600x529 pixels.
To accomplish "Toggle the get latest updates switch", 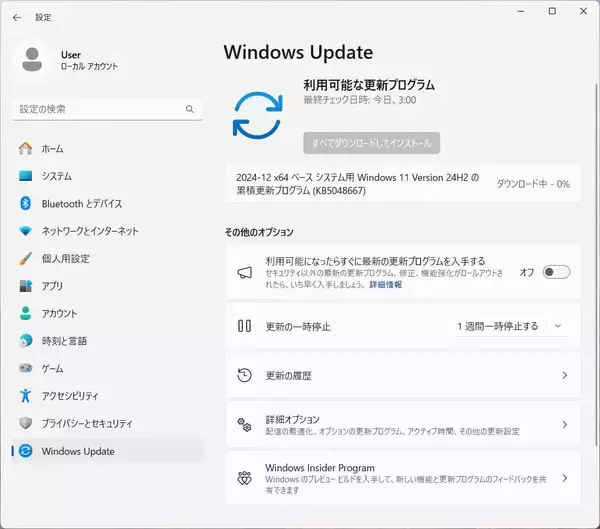I will pos(556,272).
